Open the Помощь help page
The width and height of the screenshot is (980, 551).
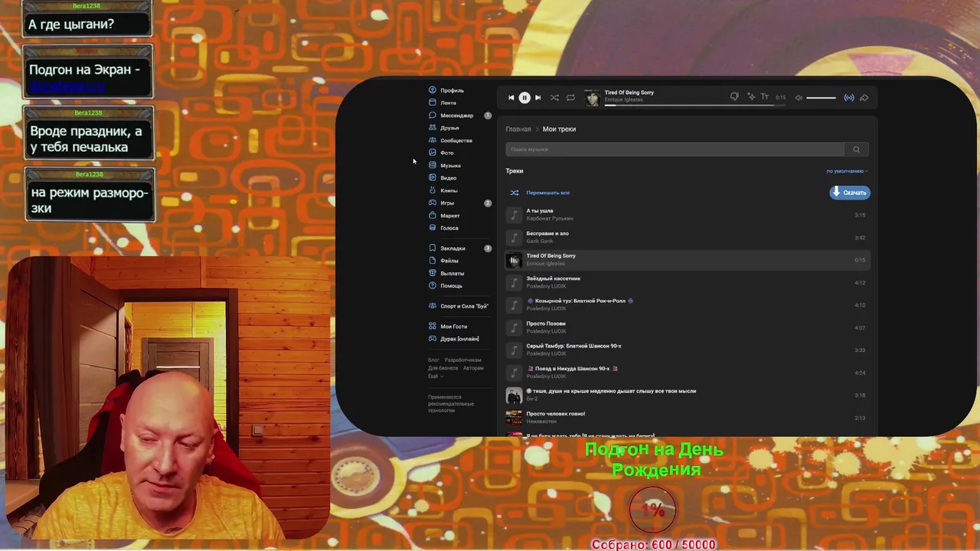pyautogui.click(x=446, y=285)
